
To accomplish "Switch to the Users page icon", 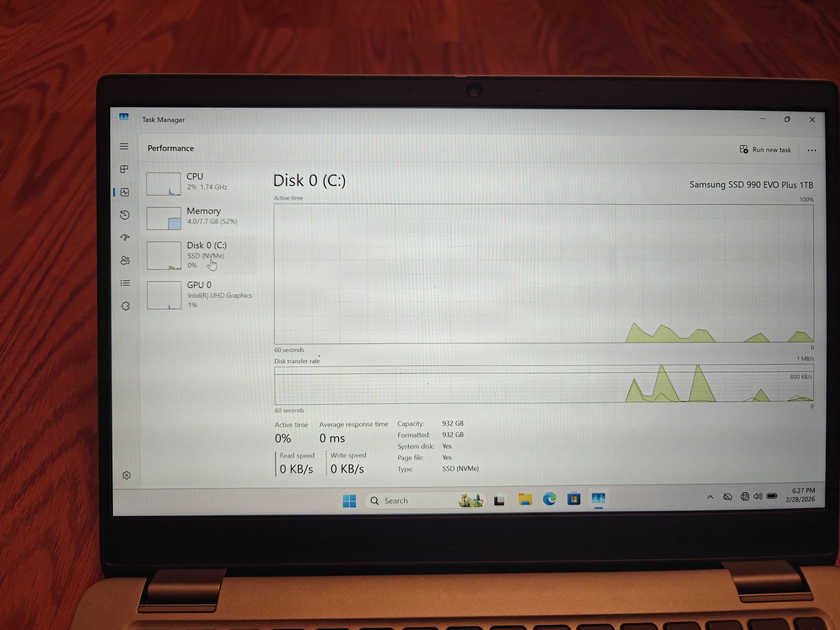I will click(x=125, y=260).
